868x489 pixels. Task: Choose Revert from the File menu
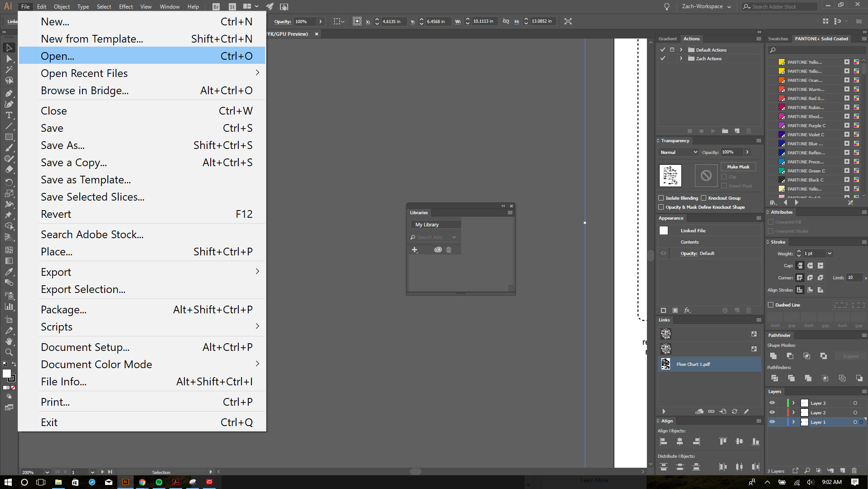(56, 214)
